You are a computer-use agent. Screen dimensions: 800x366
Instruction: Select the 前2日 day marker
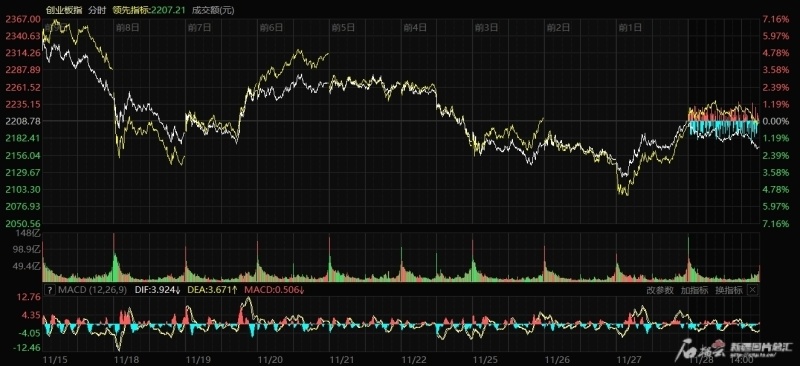[x=558, y=28]
